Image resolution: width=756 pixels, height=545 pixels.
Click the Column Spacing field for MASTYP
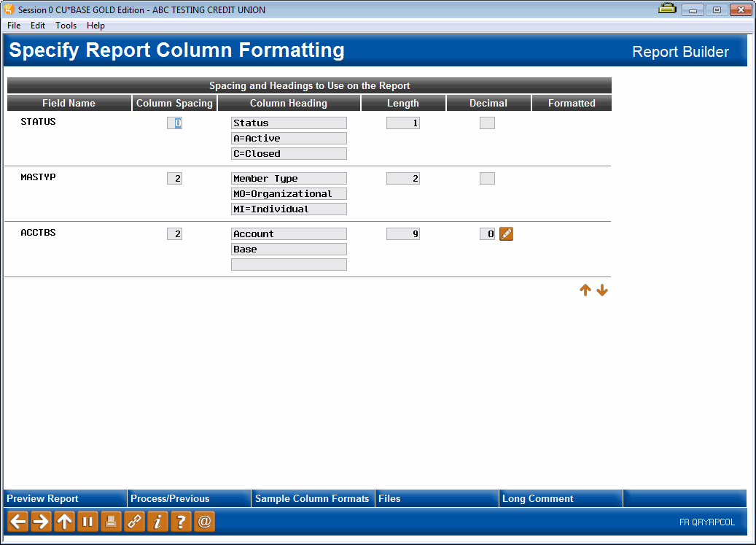pyautogui.click(x=174, y=178)
